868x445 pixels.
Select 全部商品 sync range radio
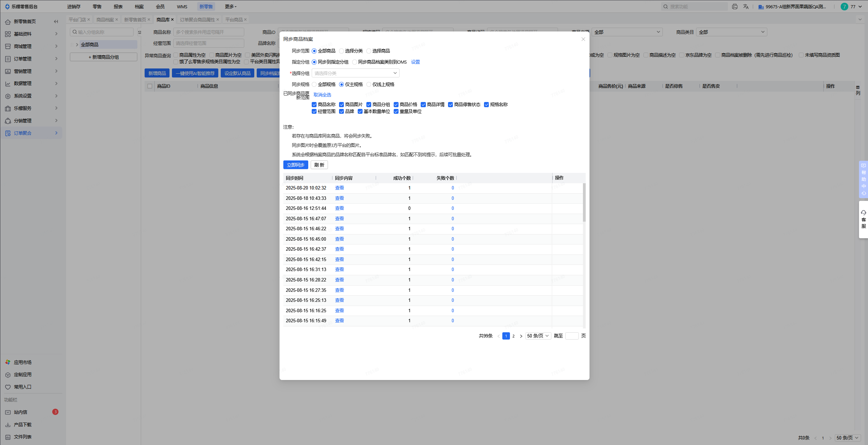click(314, 51)
